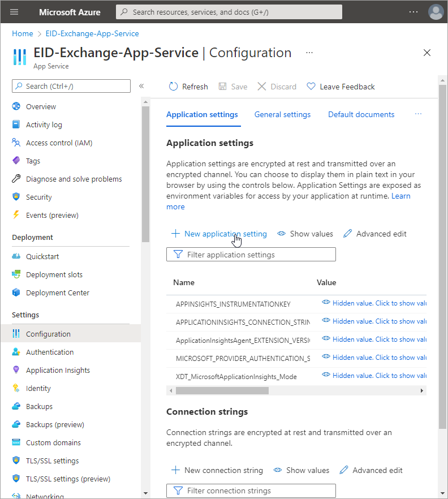This screenshot has height=499, width=448.
Task: Toggle Show values for connection strings
Action: pos(301,470)
